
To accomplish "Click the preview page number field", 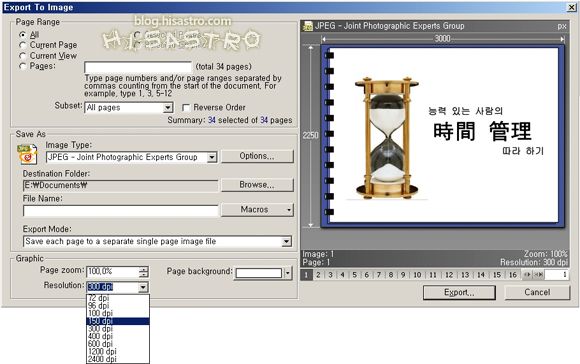I will point(557,275).
